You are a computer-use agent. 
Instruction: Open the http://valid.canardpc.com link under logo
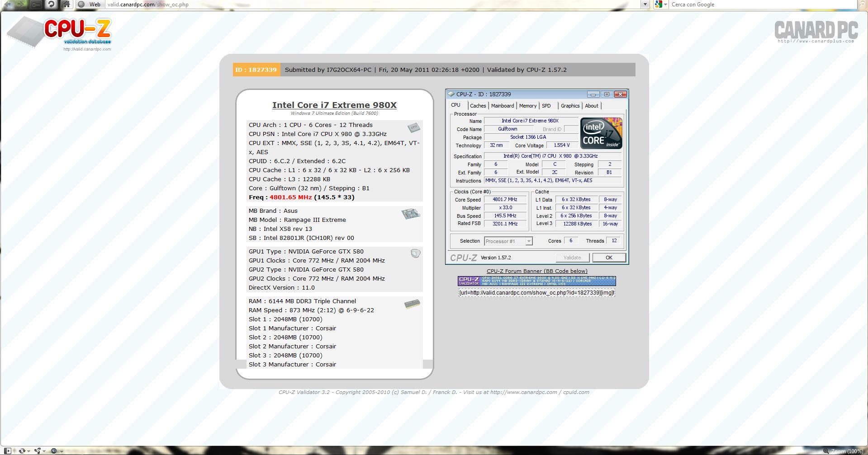87,49
